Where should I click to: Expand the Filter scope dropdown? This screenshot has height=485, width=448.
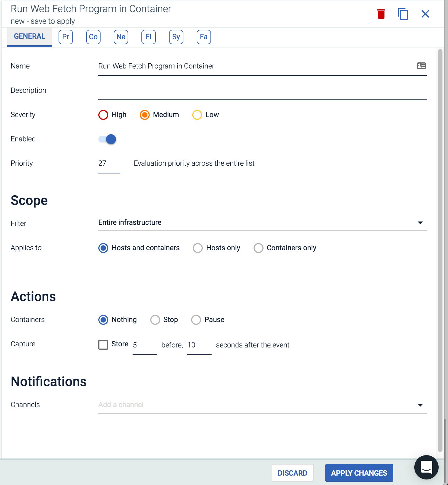click(263, 223)
